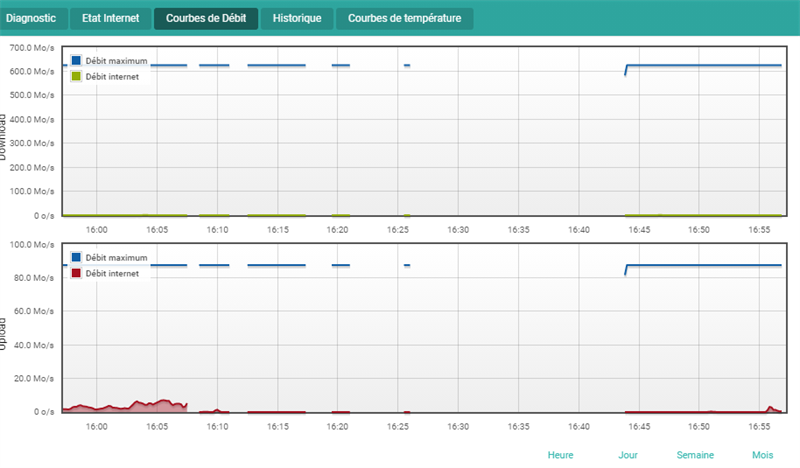Change the period to Mois
The width and height of the screenshot is (800, 468).
(x=762, y=455)
